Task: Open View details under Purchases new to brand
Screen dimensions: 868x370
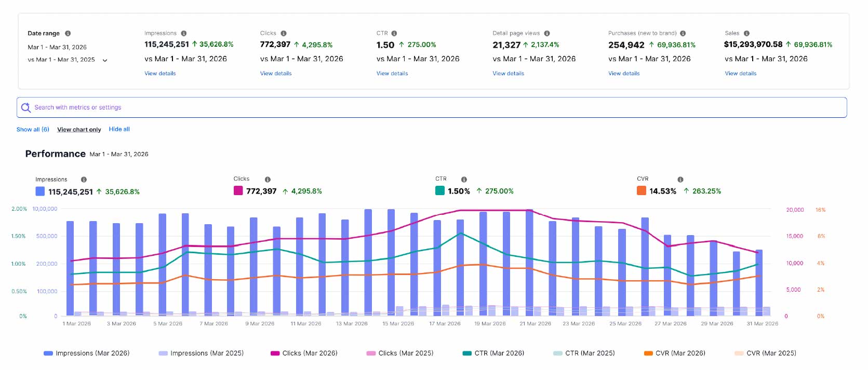Action: coord(624,74)
